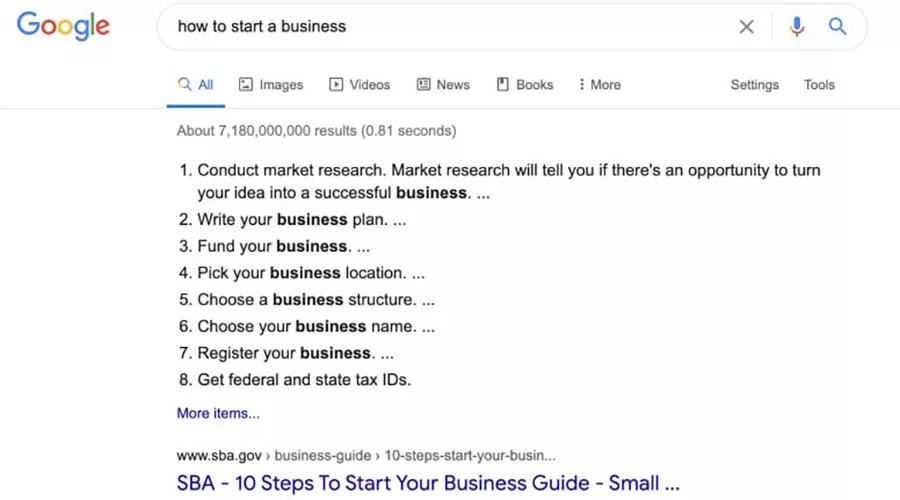Switch to the News results tab
This screenshot has width=900, height=500.
point(452,85)
